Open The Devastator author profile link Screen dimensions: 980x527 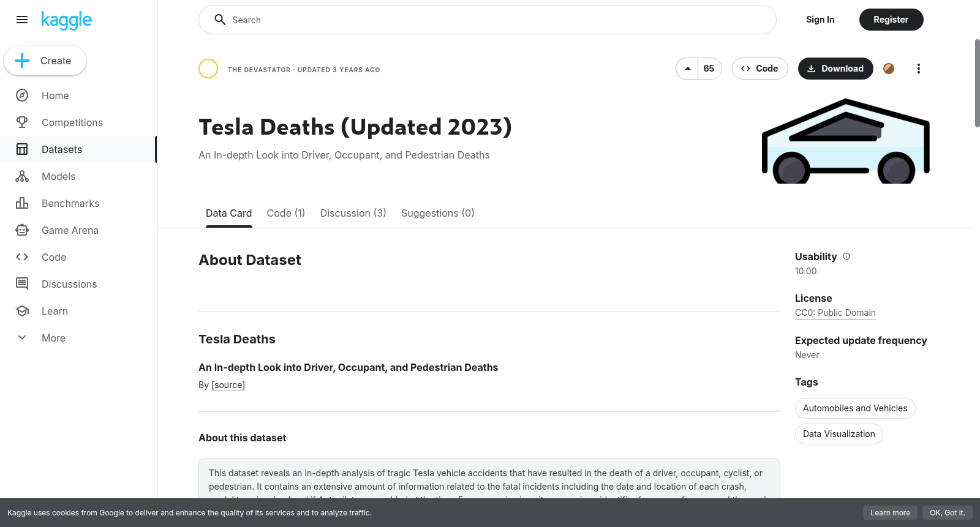[259, 70]
